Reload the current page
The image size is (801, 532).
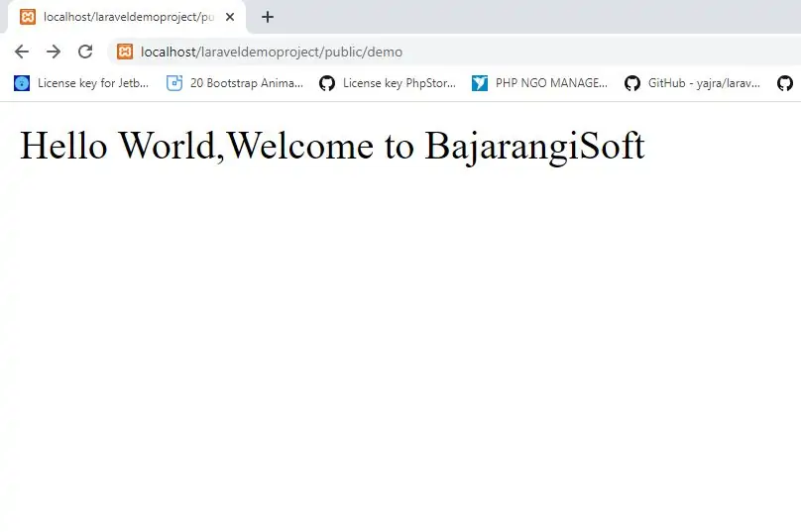click(x=85, y=52)
